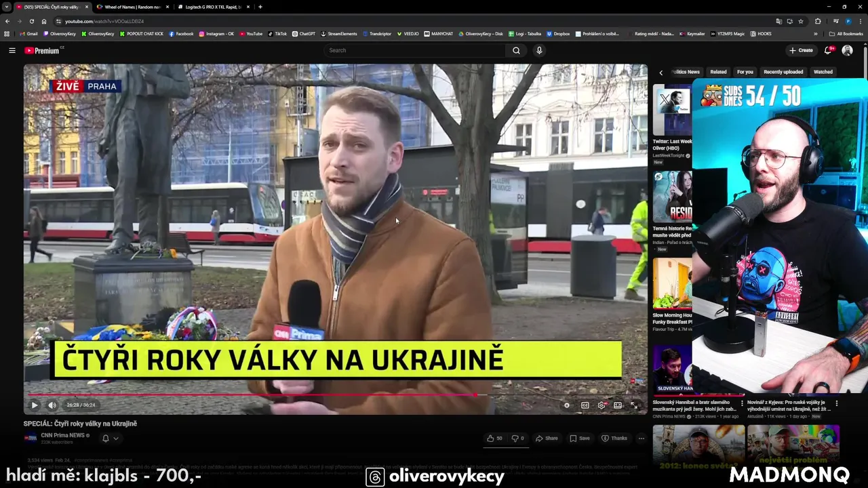Open the Facebook bookmark
868x488 pixels.
(x=181, y=33)
